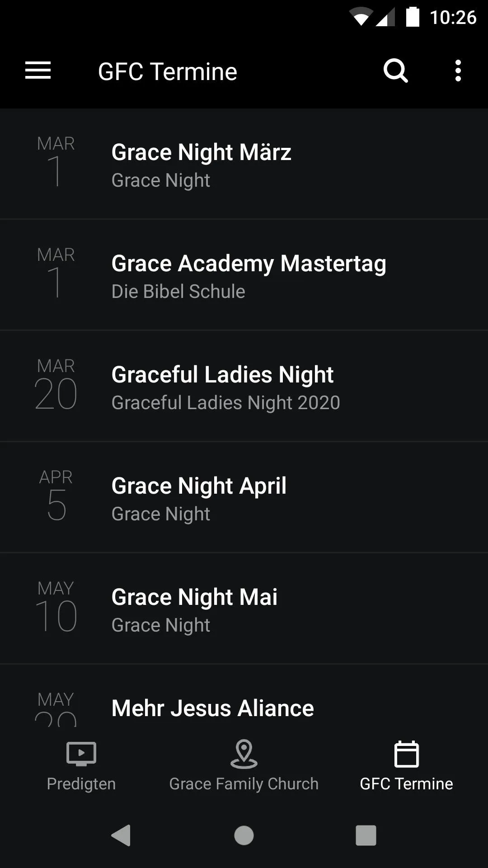Tap the Grace Family Church location pin icon
This screenshot has width=488, height=868.
[x=244, y=754]
